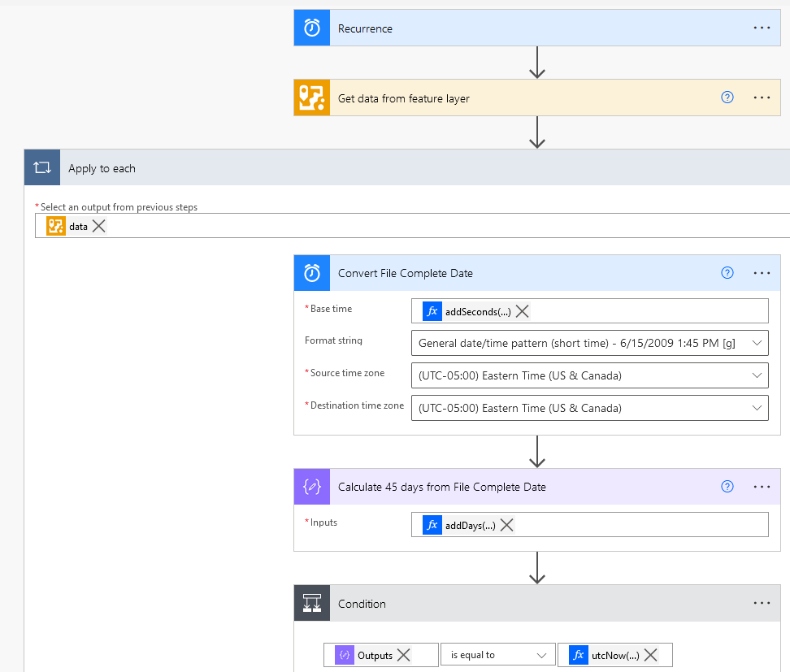Open help for Convert File Complete Date
The height and width of the screenshot is (672, 790).
coord(727,273)
